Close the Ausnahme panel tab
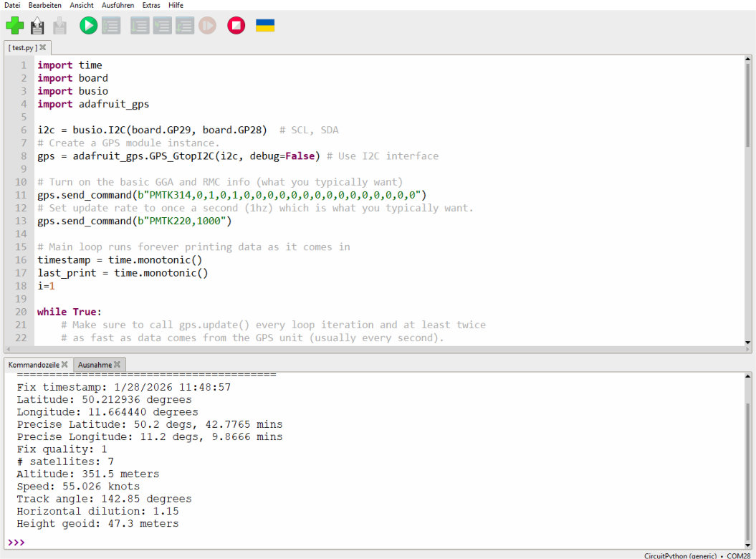Image resolution: width=756 pixels, height=559 pixels. (118, 365)
